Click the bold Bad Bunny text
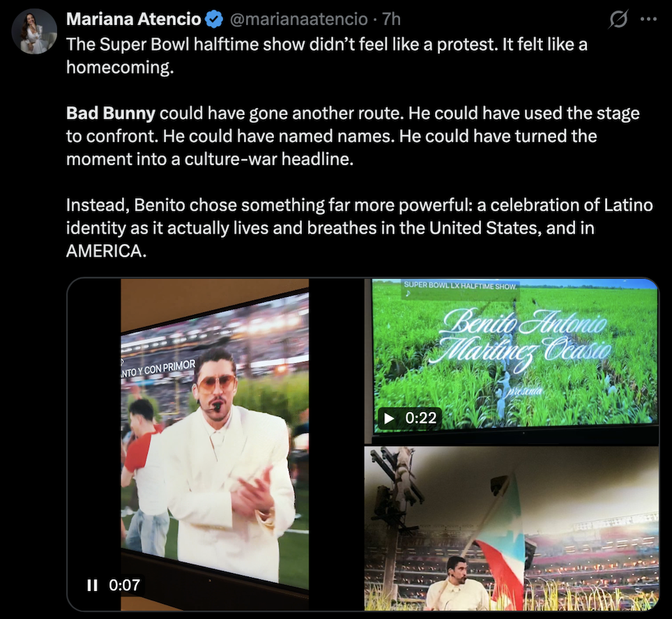 pos(110,113)
